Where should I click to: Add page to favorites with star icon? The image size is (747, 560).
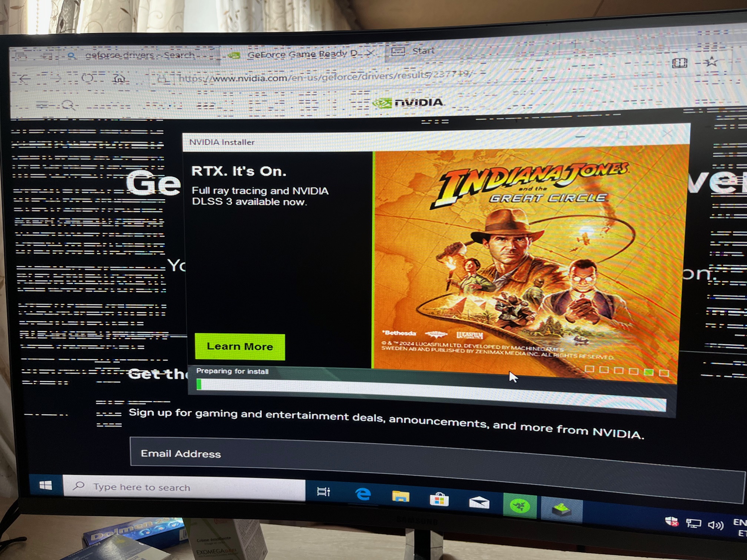(x=711, y=62)
